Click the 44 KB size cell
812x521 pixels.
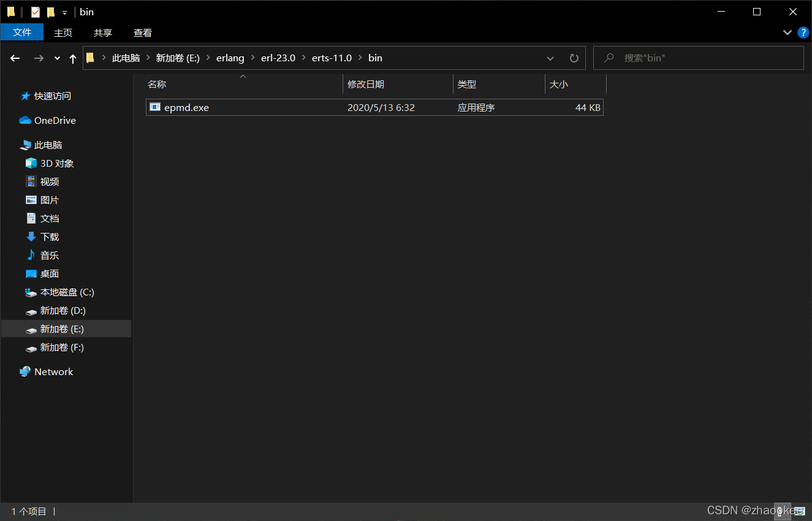click(588, 108)
